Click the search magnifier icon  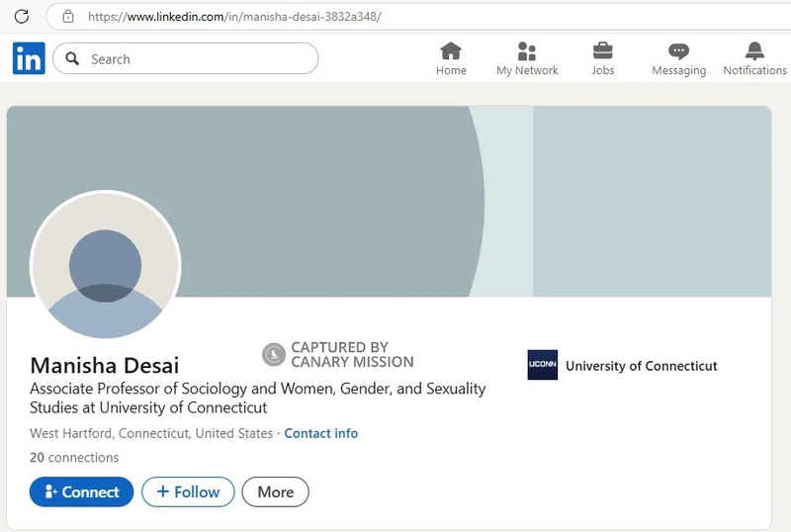point(72,59)
